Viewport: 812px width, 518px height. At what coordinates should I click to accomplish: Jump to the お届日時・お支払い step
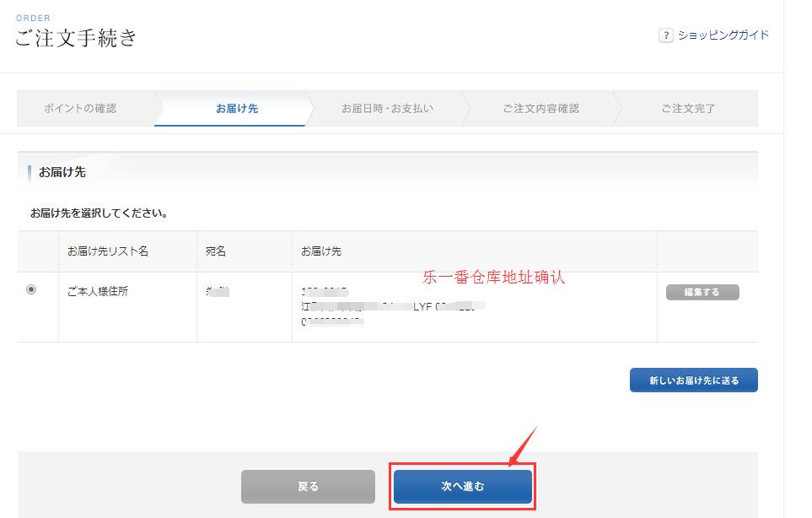click(x=387, y=109)
